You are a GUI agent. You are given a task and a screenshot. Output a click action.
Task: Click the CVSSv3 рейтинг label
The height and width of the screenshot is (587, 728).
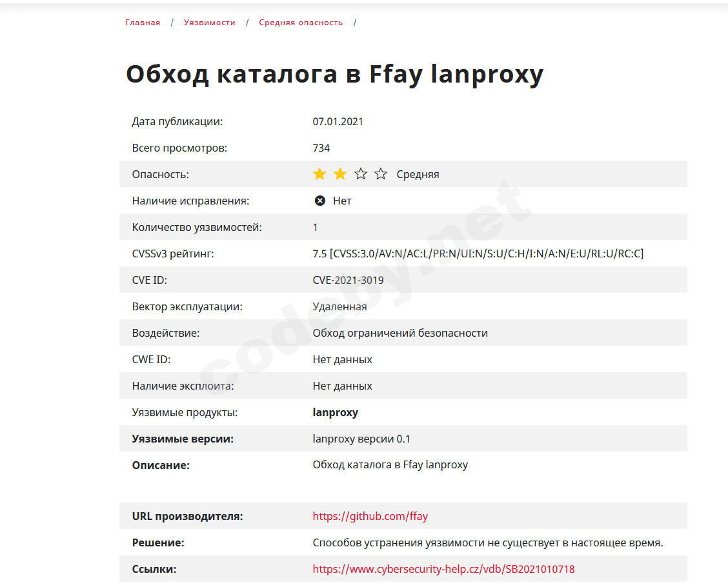[x=173, y=254]
